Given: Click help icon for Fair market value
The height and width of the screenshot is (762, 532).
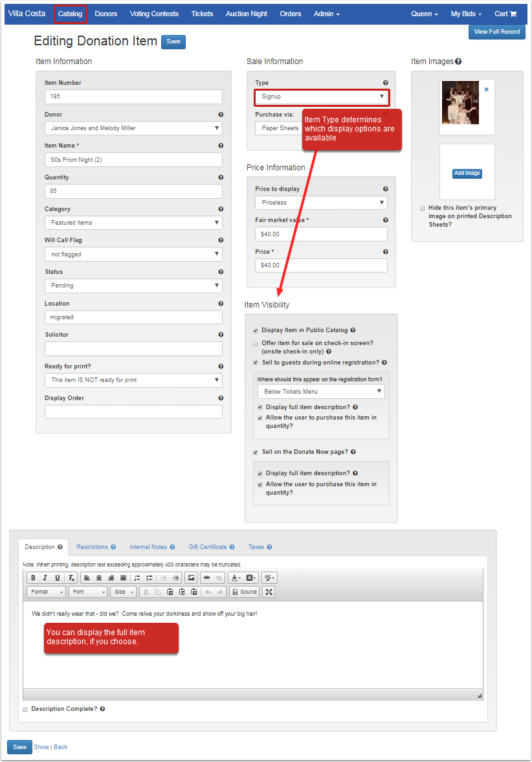Looking at the screenshot, I should tap(385, 220).
